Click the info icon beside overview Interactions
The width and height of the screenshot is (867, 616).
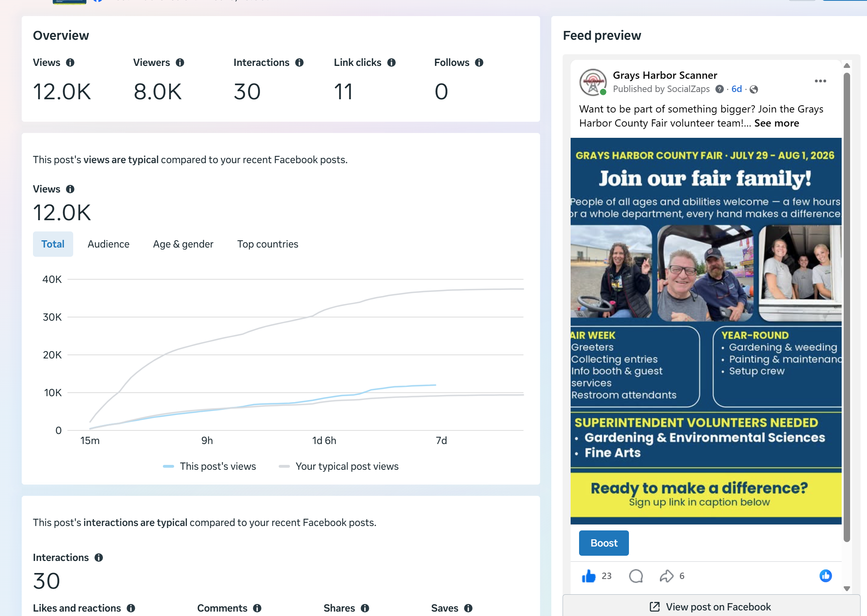pos(300,63)
